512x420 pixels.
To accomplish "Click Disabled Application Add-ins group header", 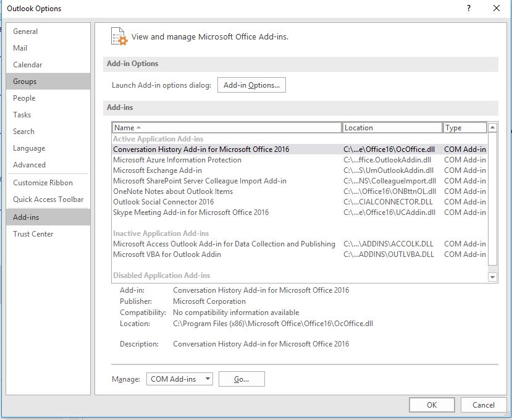I will tap(161, 275).
